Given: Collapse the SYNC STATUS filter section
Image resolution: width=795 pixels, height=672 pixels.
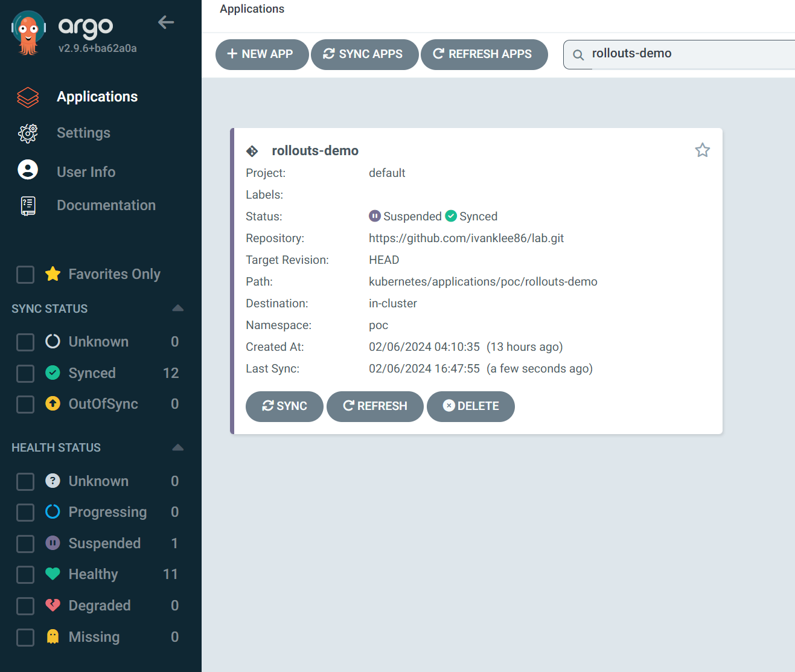Looking at the screenshot, I should (x=177, y=309).
